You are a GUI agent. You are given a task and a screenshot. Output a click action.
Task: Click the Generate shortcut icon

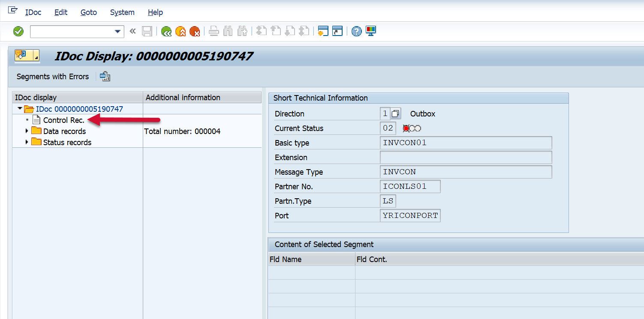(x=337, y=31)
